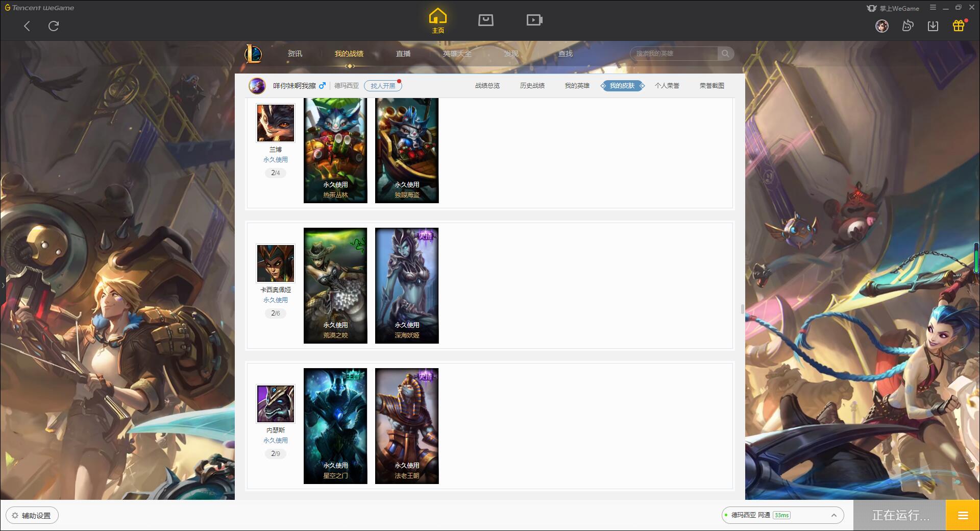Click the 2/9 skin count badge

pyautogui.click(x=276, y=454)
